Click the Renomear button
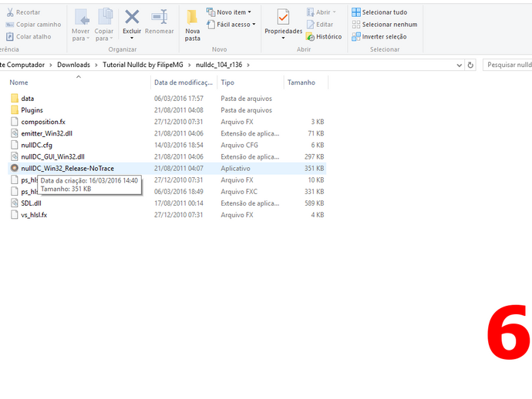The width and height of the screenshot is (532, 399). click(x=159, y=22)
